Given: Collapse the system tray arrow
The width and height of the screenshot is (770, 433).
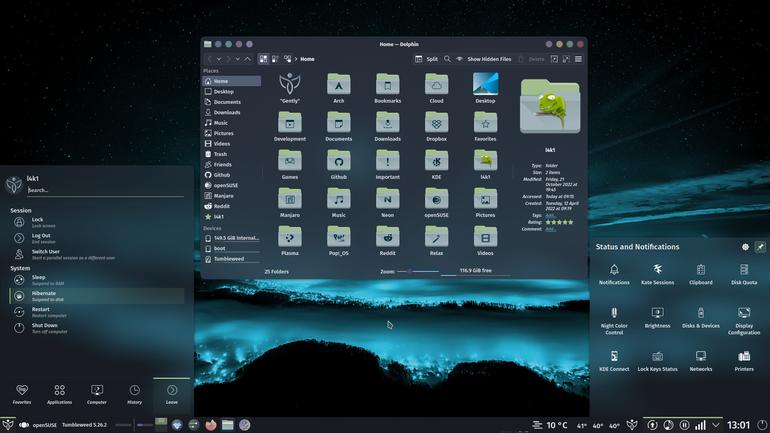Looking at the screenshot, I should [716, 425].
